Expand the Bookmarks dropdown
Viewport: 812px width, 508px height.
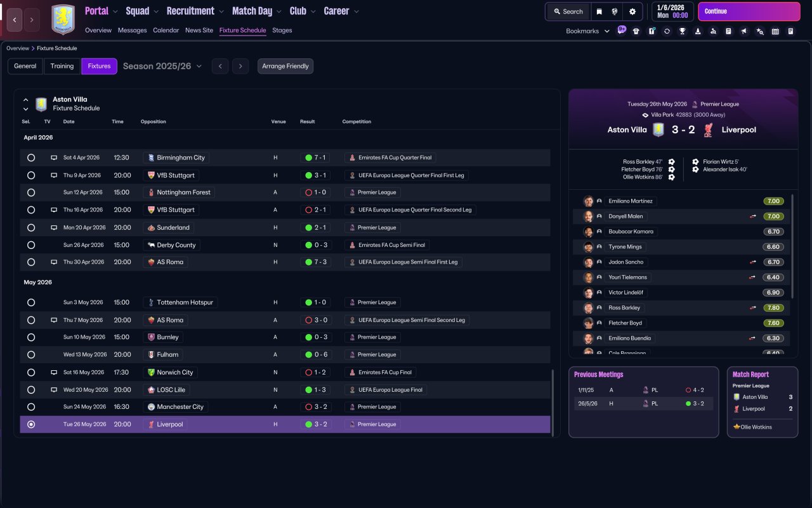point(588,31)
